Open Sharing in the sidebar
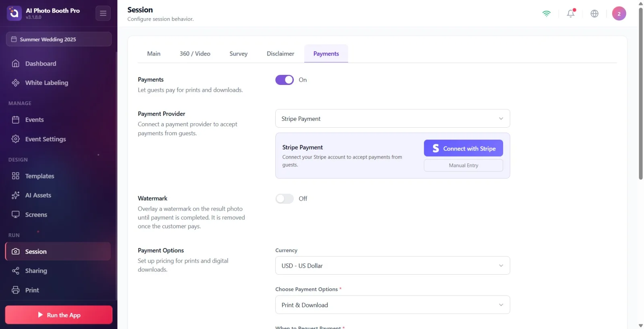644x329 pixels. (x=58, y=271)
